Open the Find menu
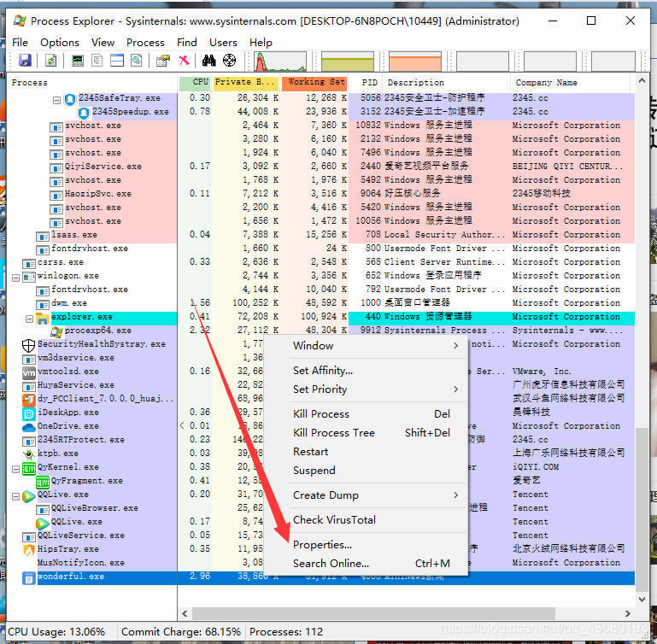Image resolution: width=657 pixels, height=644 pixels. coord(186,43)
